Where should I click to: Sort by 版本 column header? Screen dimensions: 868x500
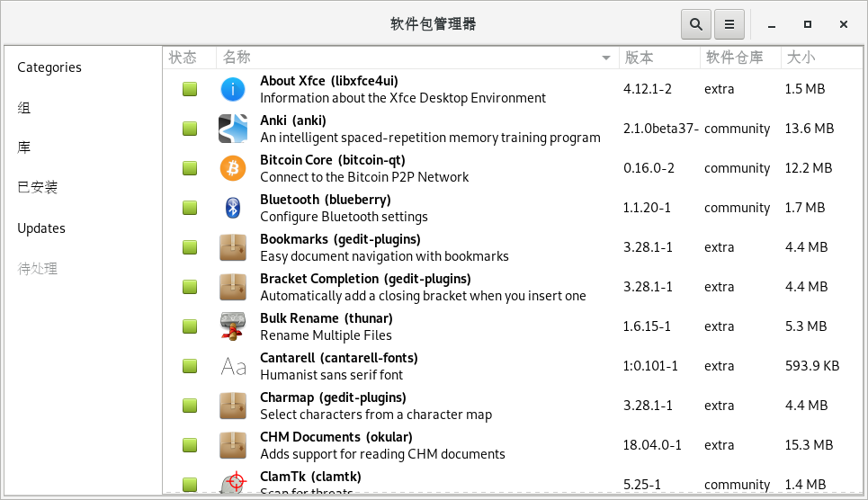(x=658, y=58)
